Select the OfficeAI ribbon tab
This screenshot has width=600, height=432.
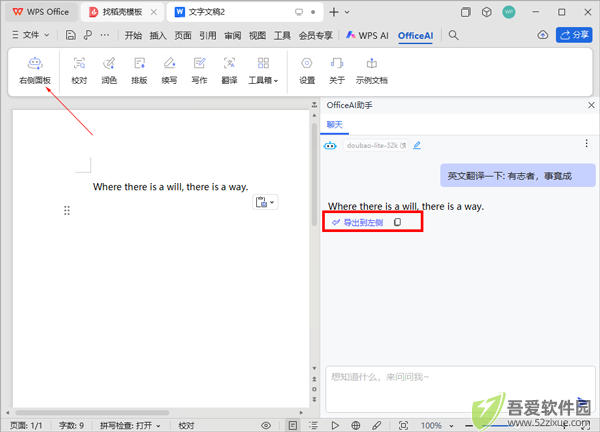tap(416, 36)
